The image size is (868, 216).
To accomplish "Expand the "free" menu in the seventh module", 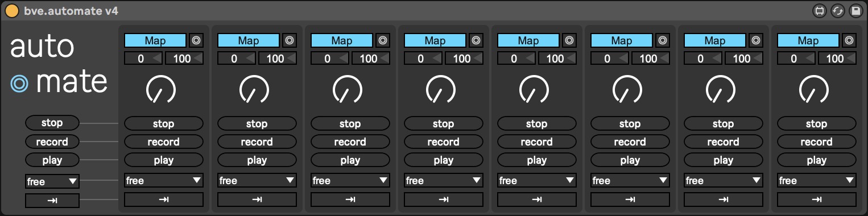I will [724, 180].
